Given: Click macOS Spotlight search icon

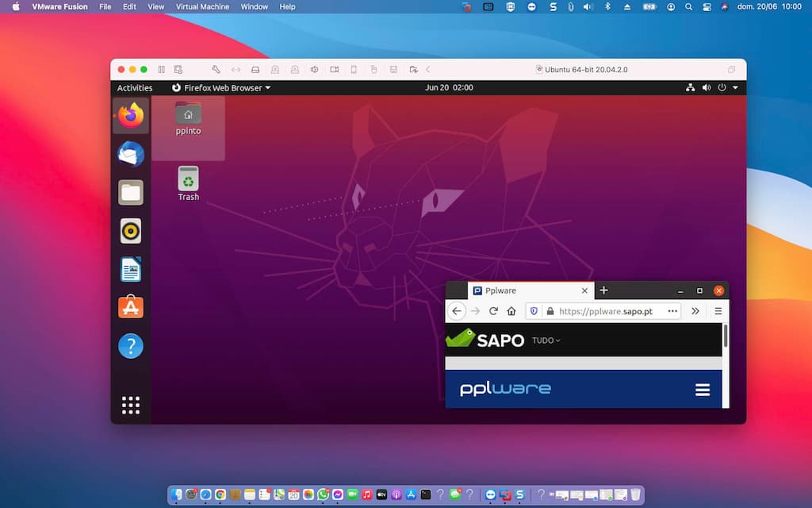Looking at the screenshot, I should [689, 6].
